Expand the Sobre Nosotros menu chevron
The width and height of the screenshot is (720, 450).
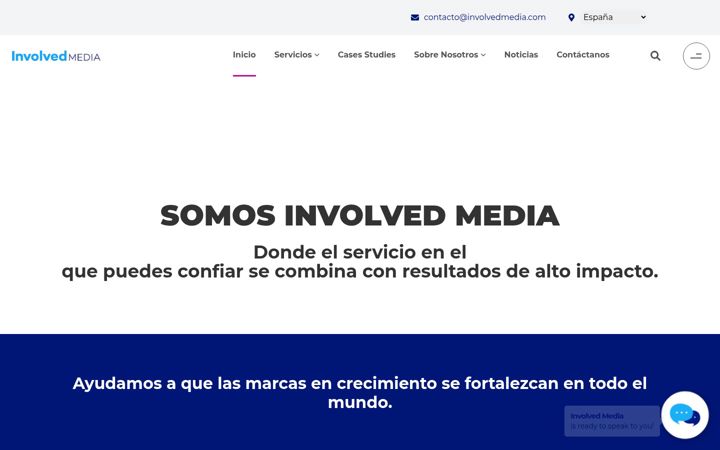click(x=483, y=55)
